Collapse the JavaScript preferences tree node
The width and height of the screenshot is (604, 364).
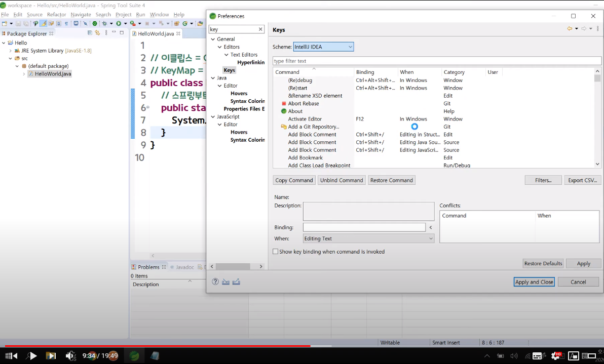point(213,116)
